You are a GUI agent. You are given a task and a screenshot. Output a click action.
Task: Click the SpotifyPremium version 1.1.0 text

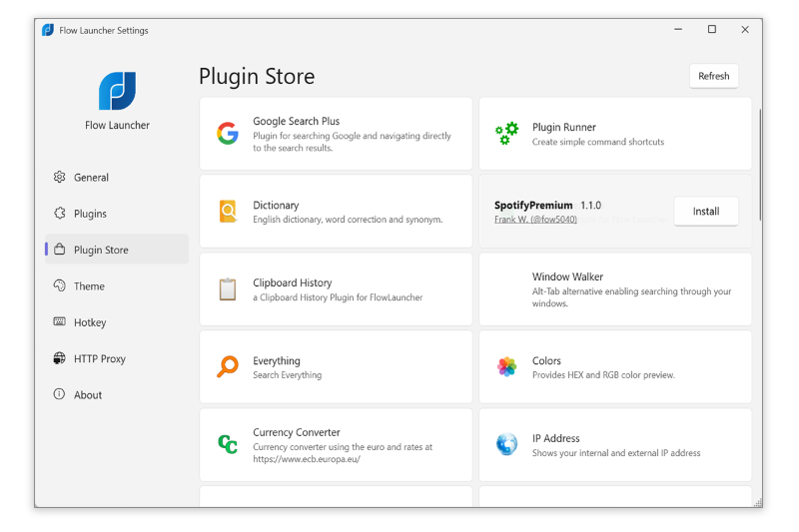(x=590, y=206)
